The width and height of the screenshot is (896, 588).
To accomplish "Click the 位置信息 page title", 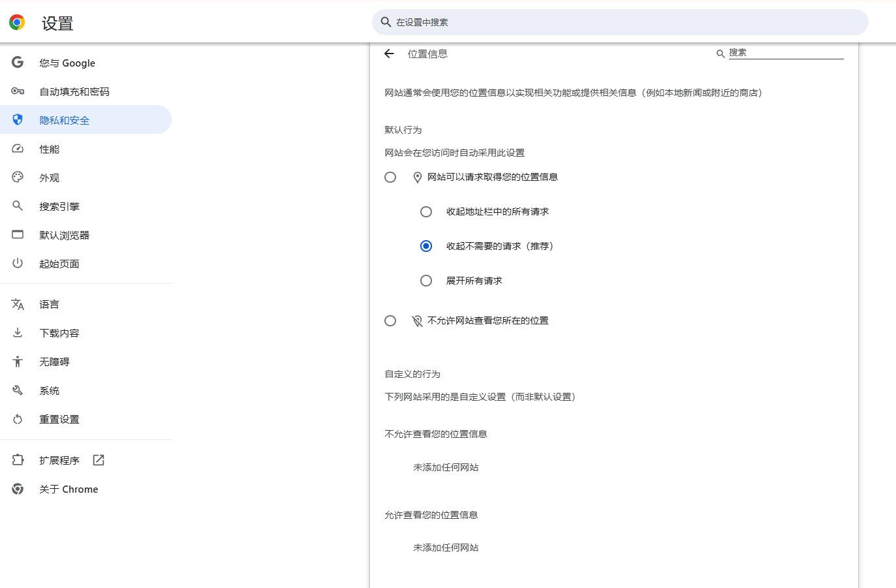I will [x=427, y=54].
